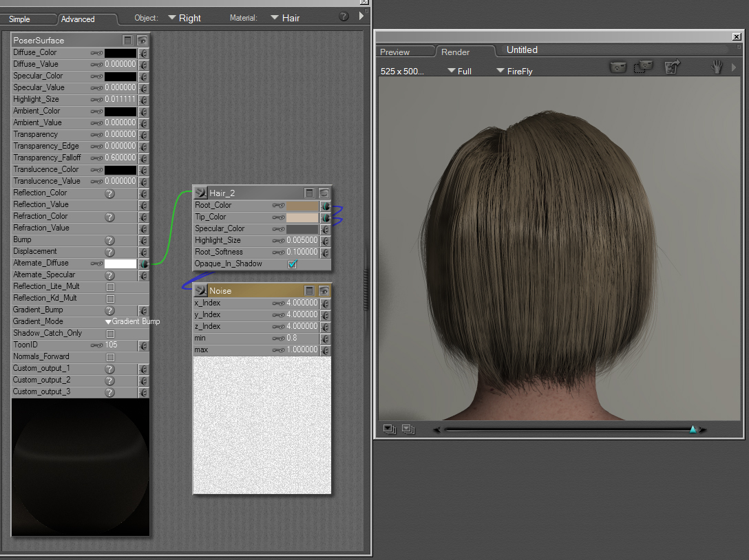Enable the Shadow_Catch_Only checkbox
Viewport: 749px width, 560px height.
tap(110, 334)
